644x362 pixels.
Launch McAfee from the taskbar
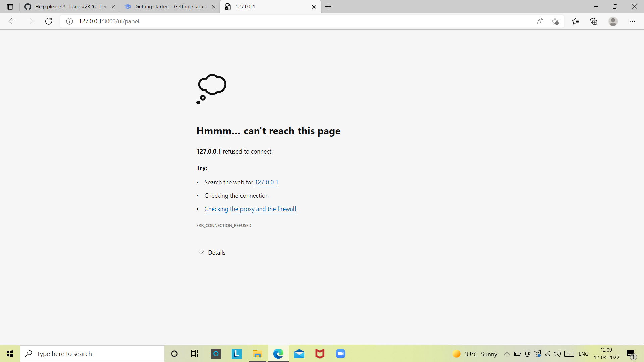point(320,353)
